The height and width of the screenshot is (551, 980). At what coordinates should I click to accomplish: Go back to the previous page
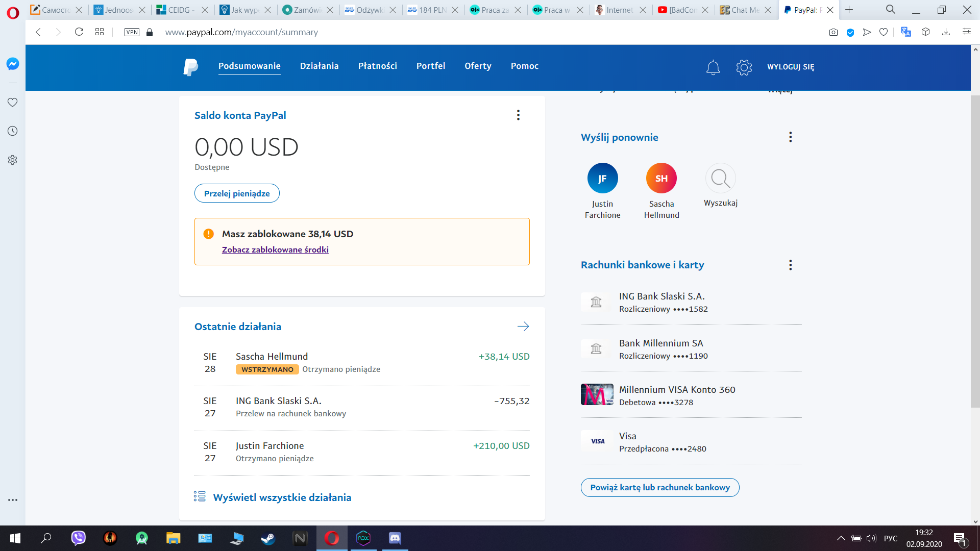[38, 32]
